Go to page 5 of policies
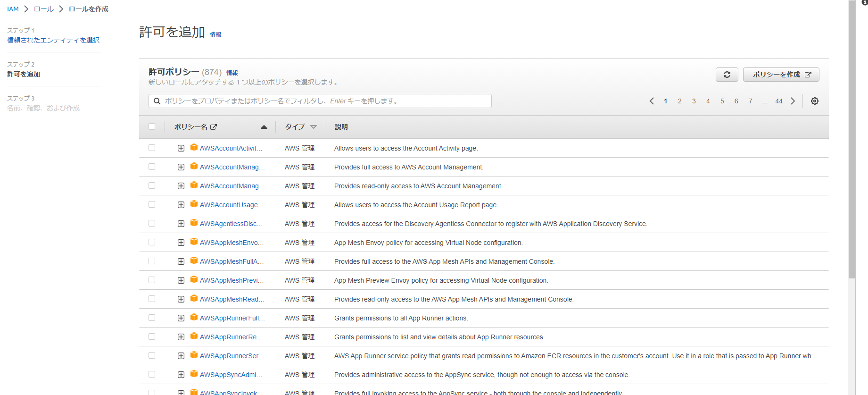This screenshot has width=868, height=395. (x=722, y=101)
